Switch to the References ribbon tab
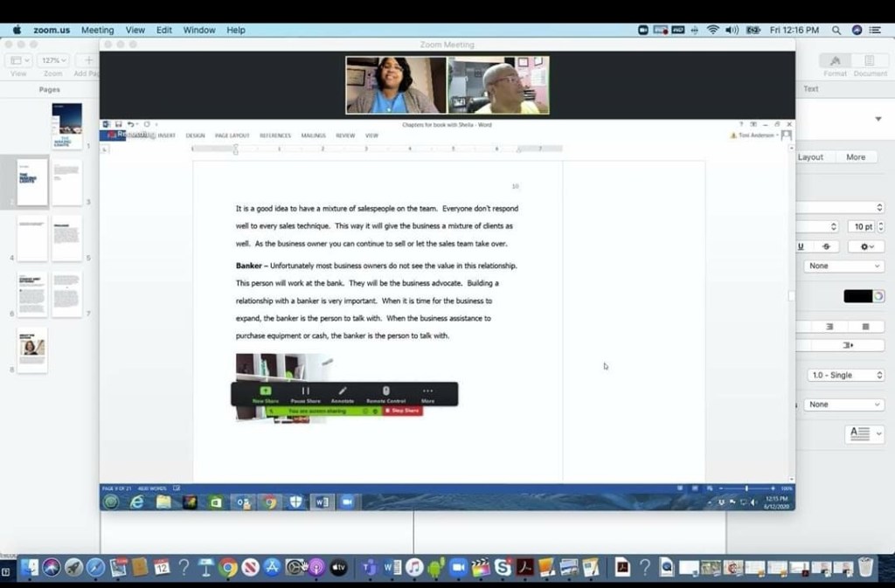Viewport: 895px width, 588px height. pos(274,135)
